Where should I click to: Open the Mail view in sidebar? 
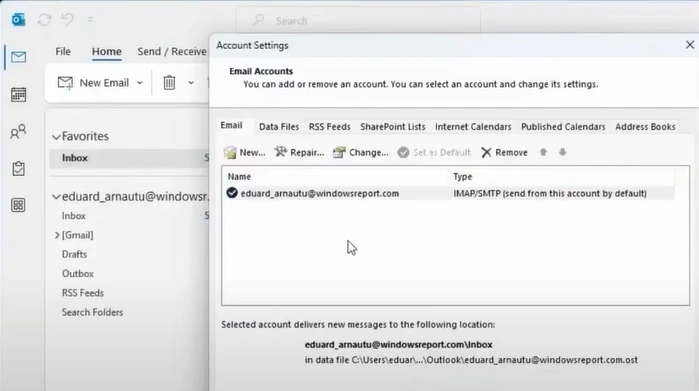[18, 57]
